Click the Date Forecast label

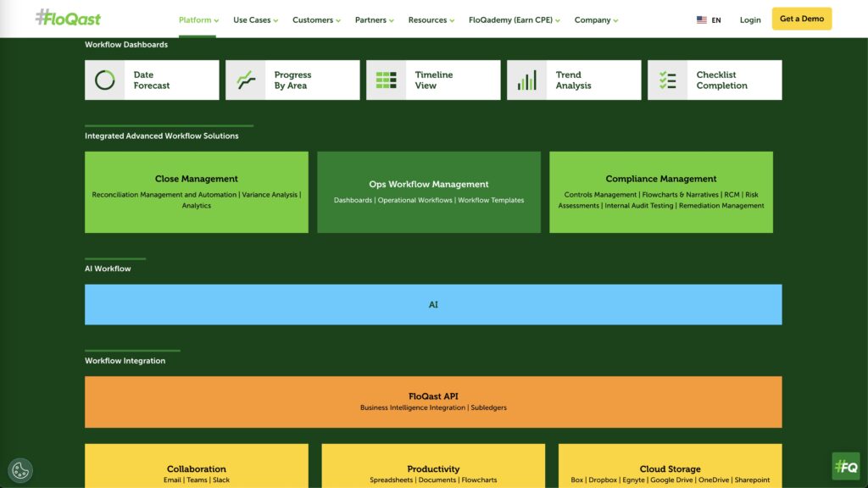[x=152, y=80]
